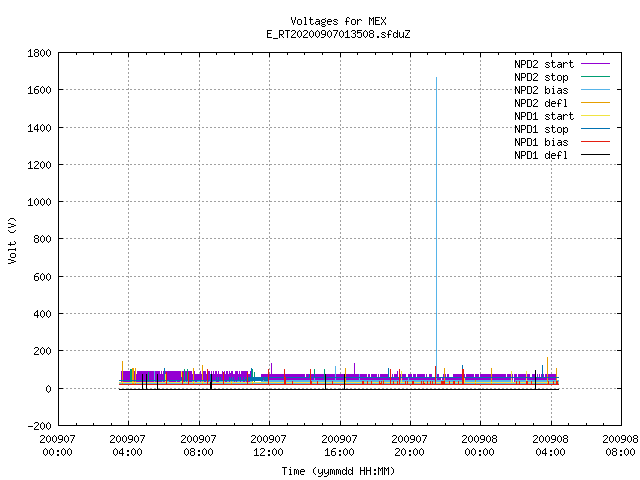
Task: Click the '200907 08:00' x-axis tick label
Action: click(x=198, y=446)
